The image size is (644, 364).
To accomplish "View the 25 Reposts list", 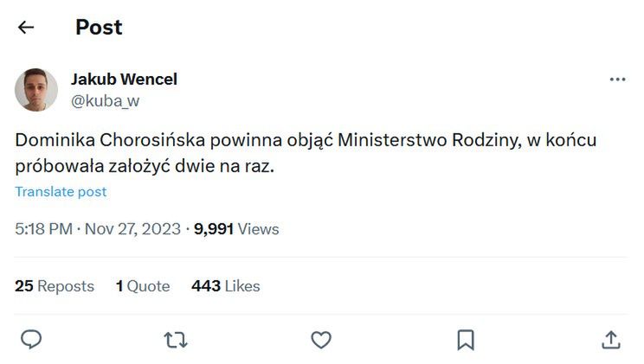I will [x=55, y=286].
